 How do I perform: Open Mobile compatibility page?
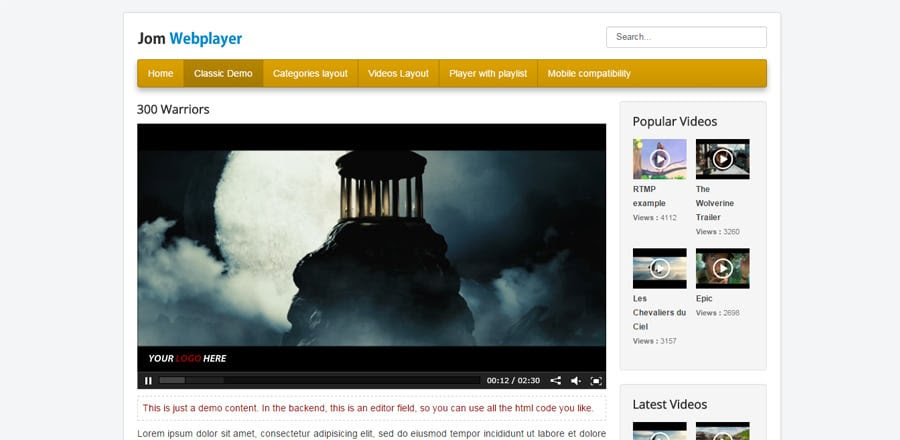pos(589,73)
